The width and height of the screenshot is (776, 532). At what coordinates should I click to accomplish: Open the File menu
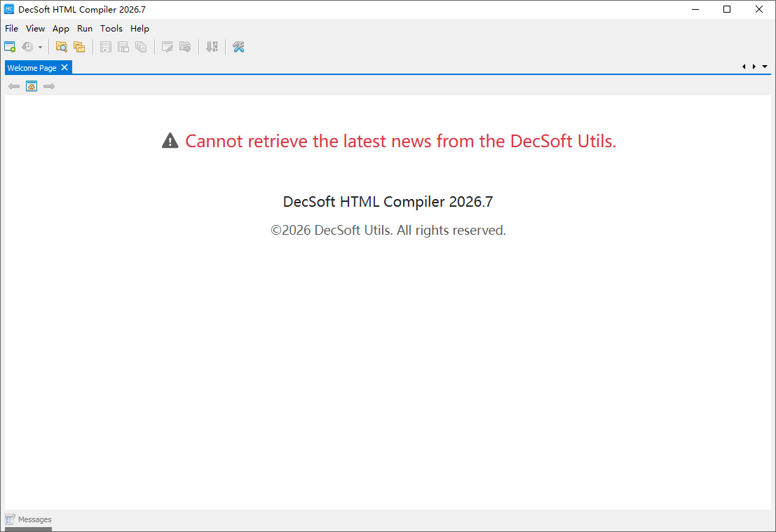[11, 28]
